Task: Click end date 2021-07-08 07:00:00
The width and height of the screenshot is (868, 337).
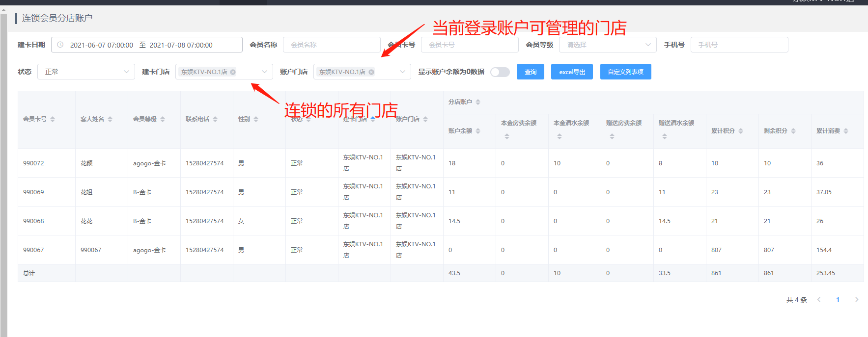Action: [181, 45]
